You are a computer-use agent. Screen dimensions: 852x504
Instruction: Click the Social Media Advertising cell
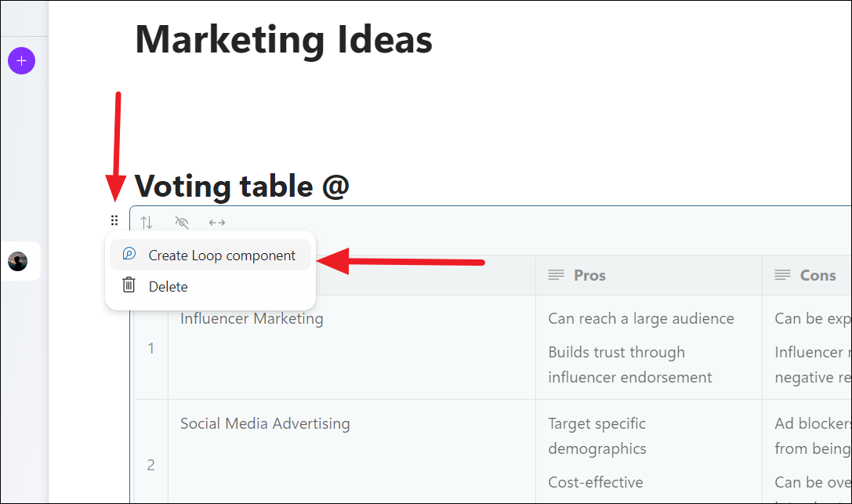(265, 424)
